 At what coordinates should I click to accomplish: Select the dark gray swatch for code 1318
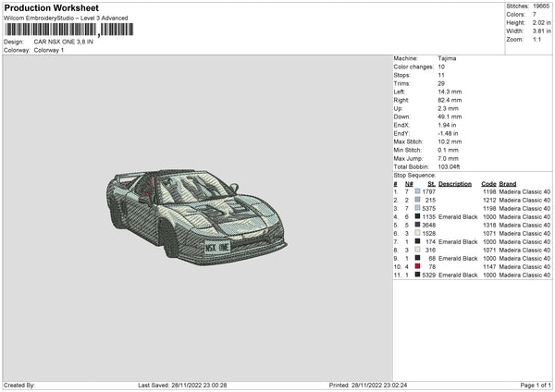pos(418,225)
